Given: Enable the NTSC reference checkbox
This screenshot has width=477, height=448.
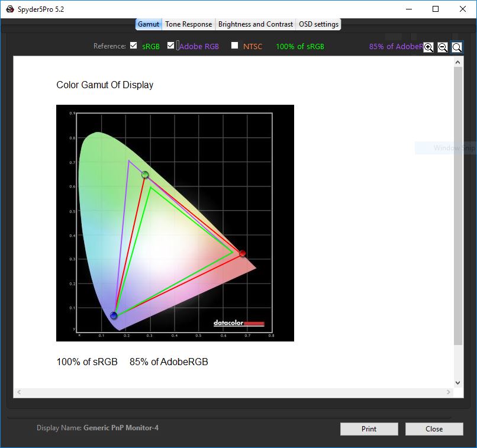Looking at the screenshot, I should [234, 46].
